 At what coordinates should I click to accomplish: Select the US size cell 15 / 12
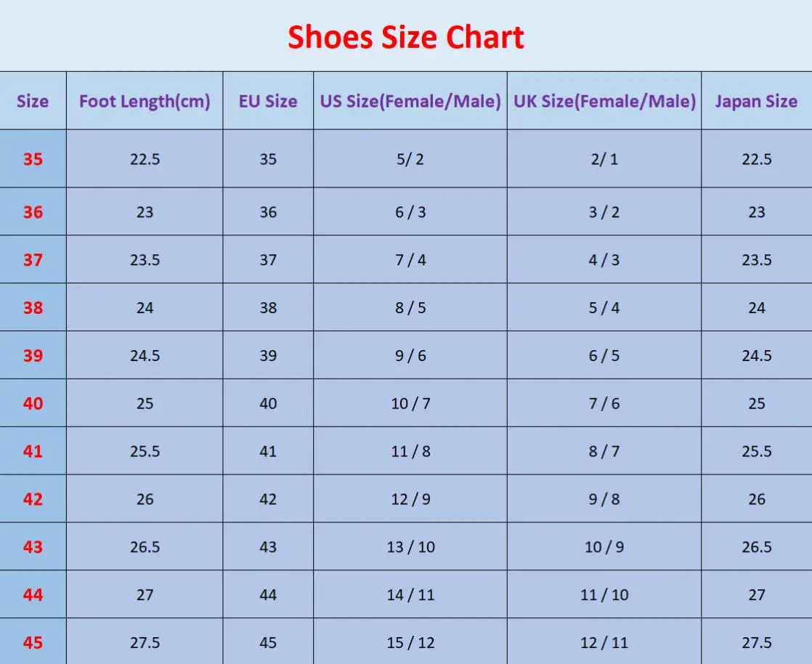tap(410, 643)
